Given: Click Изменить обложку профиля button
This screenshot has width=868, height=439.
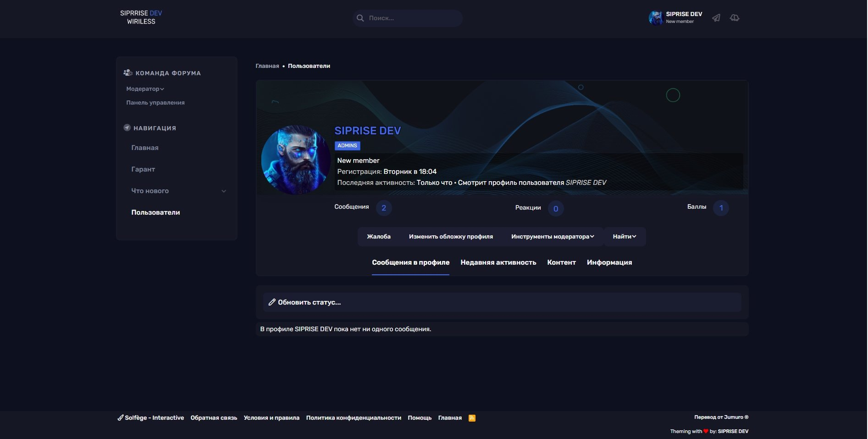Looking at the screenshot, I should pyautogui.click(x=451, y=237).
